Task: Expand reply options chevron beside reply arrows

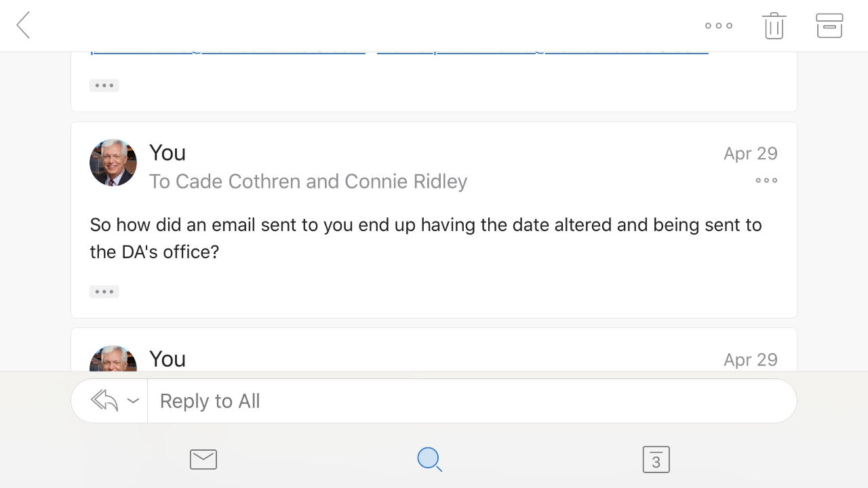Action: [134, 401]
